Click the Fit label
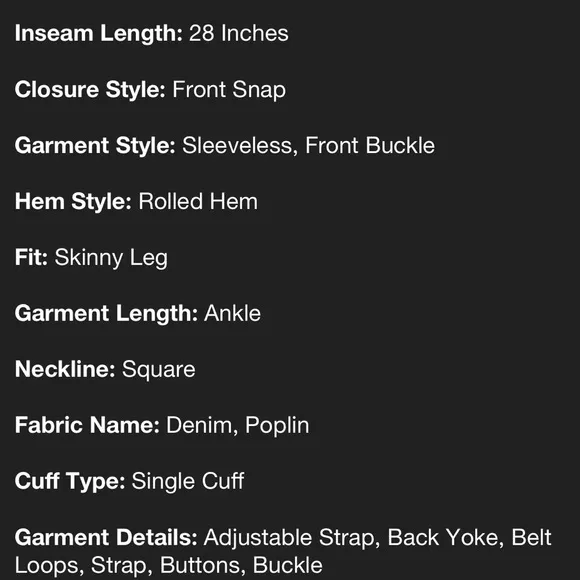 tap(31, 257)
